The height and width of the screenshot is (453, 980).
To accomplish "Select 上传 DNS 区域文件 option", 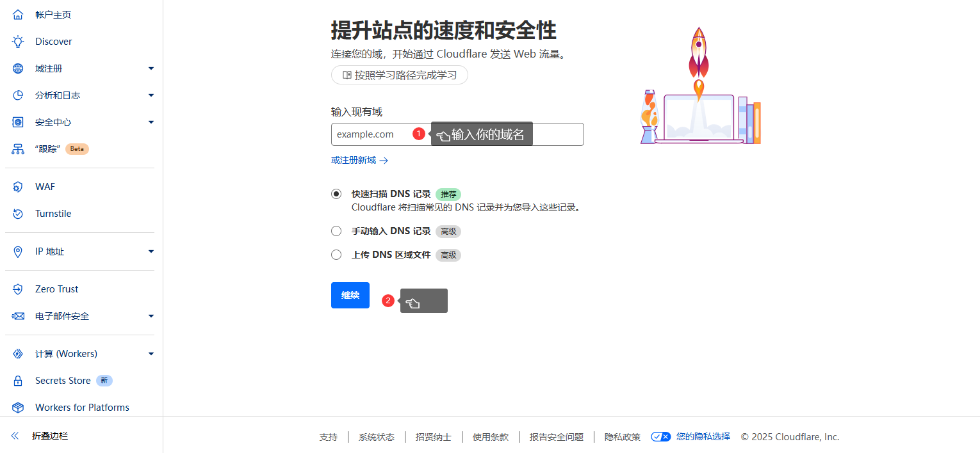I will click(336, 255).
